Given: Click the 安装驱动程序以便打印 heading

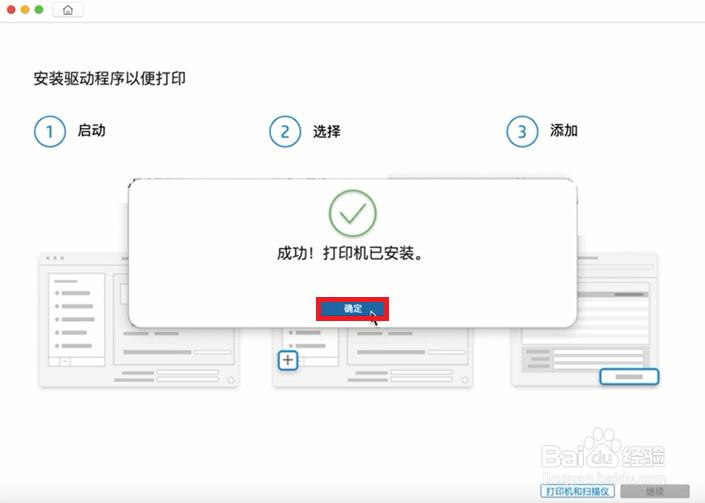Looking at the screenshot, I should pyautogui.click(x=110, y=79).
